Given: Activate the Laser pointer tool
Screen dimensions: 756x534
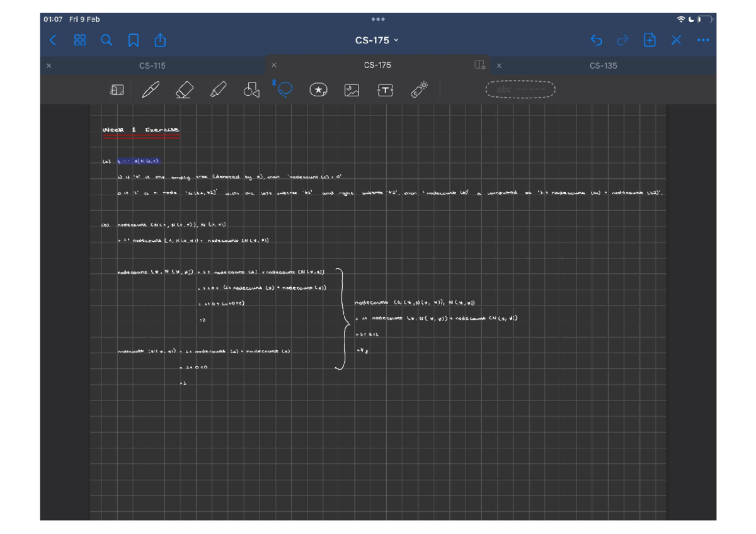Looking at the screenshot, I should click(419, 90).
